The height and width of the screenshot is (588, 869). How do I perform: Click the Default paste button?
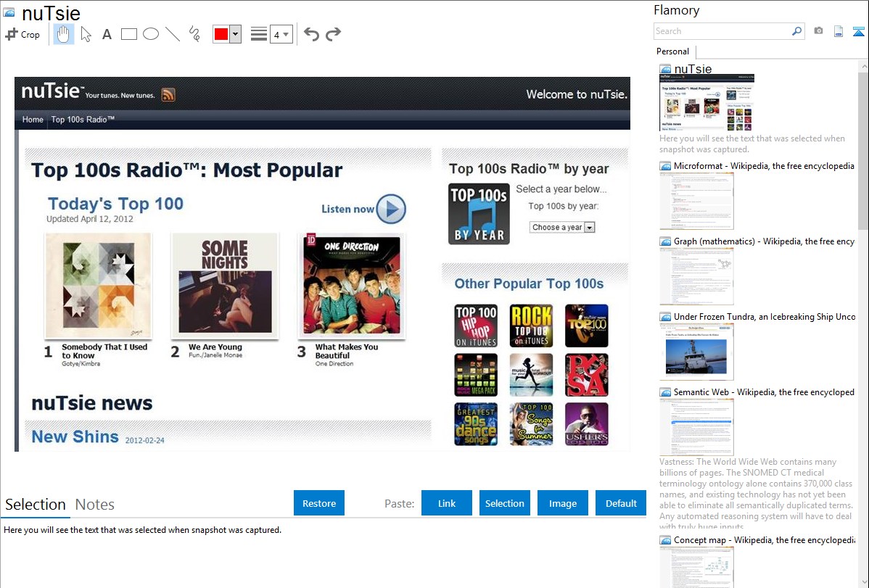(621, 503)
